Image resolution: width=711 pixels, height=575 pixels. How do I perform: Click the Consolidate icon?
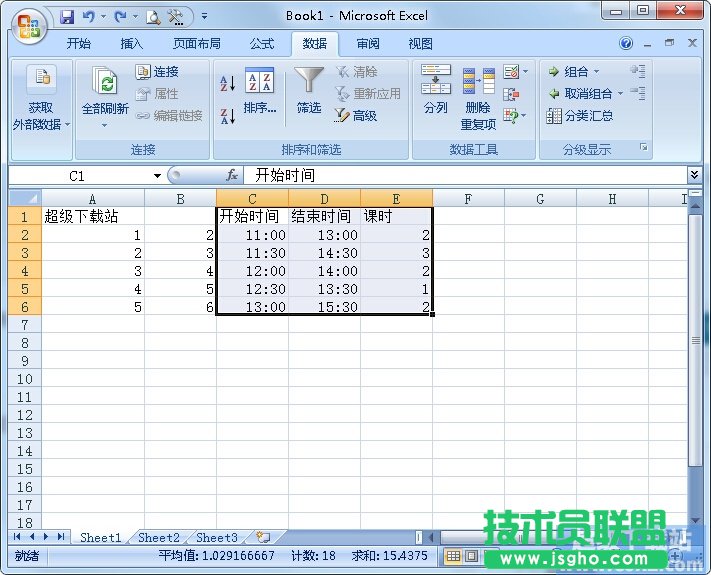511,94
